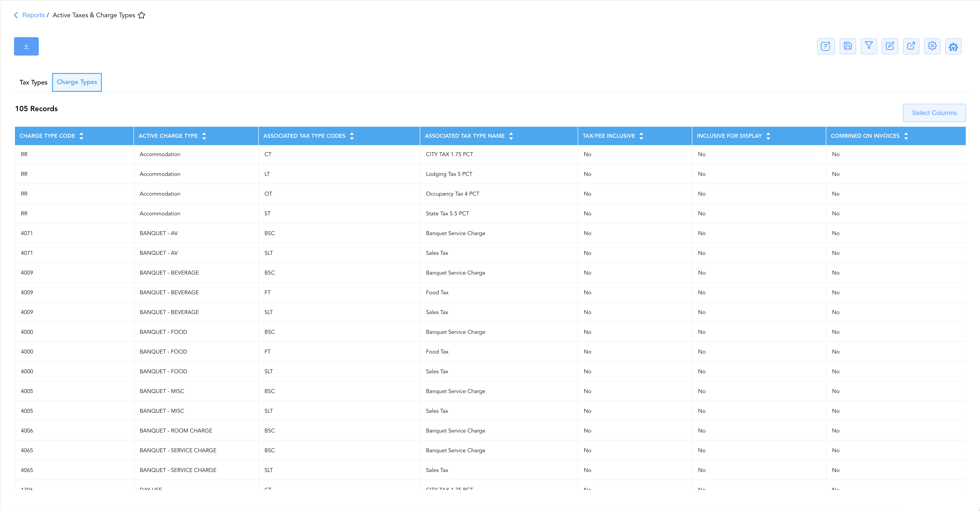Image resolution: width=980 pixels, height=511 pixels.
Task: Click the Select Columns button
Action: pyautogui.click(x=934, y=113)
